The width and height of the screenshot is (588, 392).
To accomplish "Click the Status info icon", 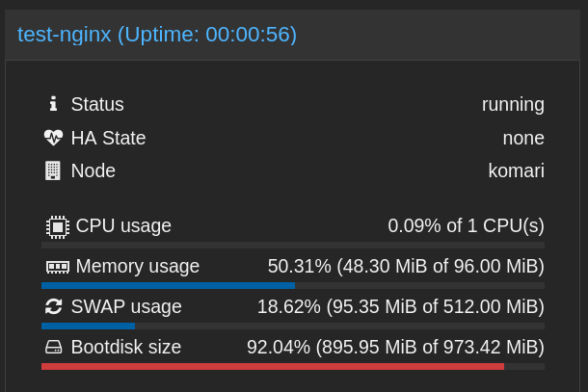I will (53, 104).
